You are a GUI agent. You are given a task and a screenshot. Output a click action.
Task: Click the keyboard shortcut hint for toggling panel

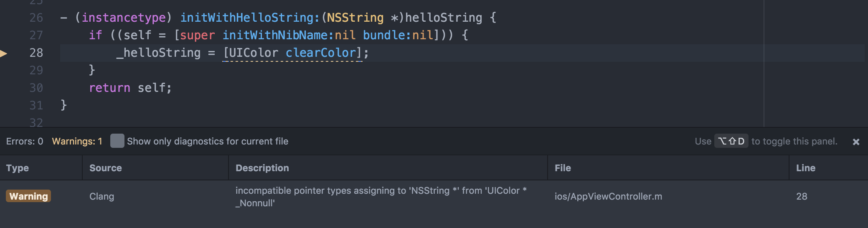pos(731,141)
